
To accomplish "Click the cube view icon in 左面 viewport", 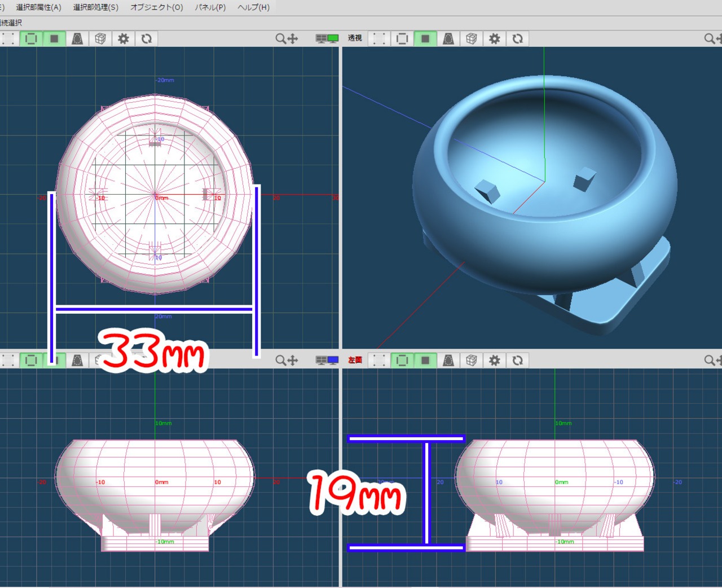I will [472, 360].
